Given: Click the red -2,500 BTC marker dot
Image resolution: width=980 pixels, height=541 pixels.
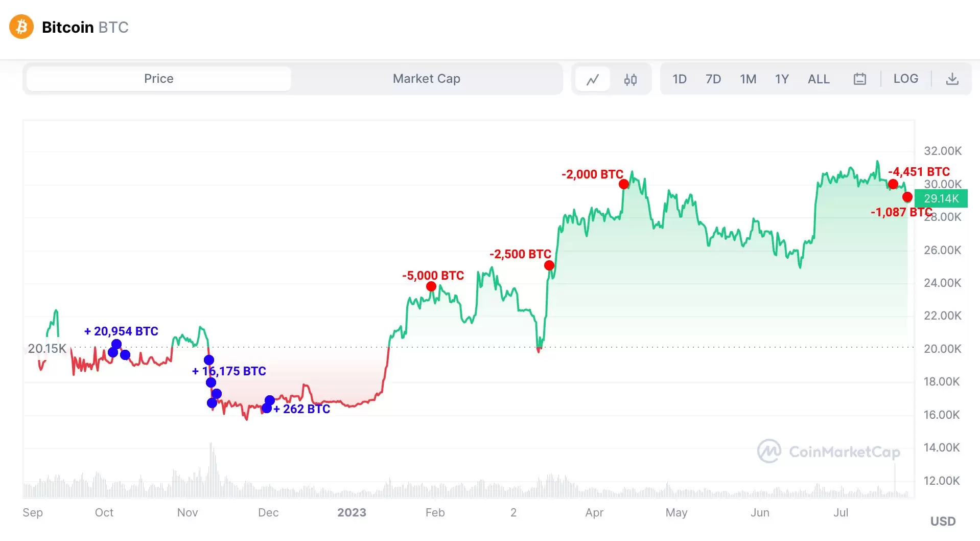Looking at the screenshot, I should point(549,265).
